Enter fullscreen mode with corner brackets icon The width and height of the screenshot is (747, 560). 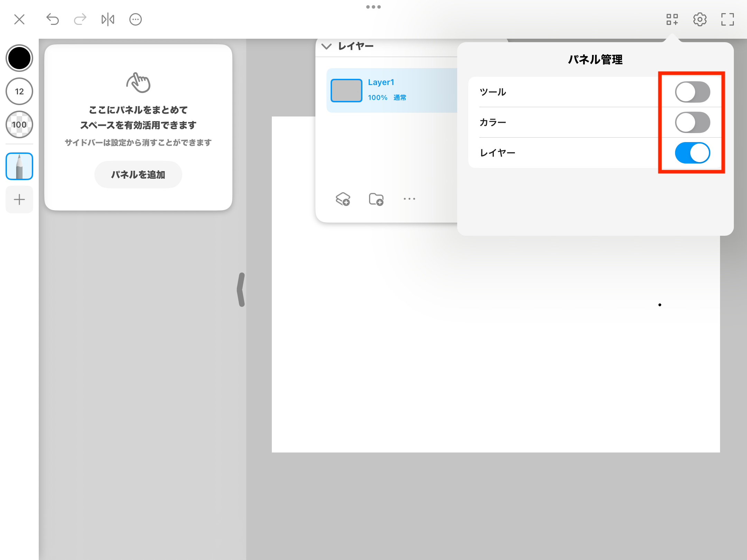[x=728, y=19]
